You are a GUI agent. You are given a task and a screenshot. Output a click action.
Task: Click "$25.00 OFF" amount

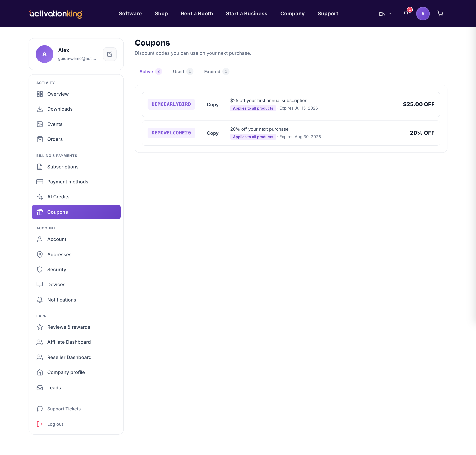pos(419,104)
